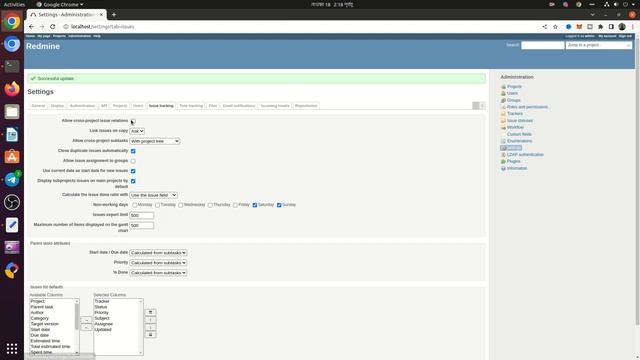Open Information admin page
The image size is (640, 360).
coord(517,168)
